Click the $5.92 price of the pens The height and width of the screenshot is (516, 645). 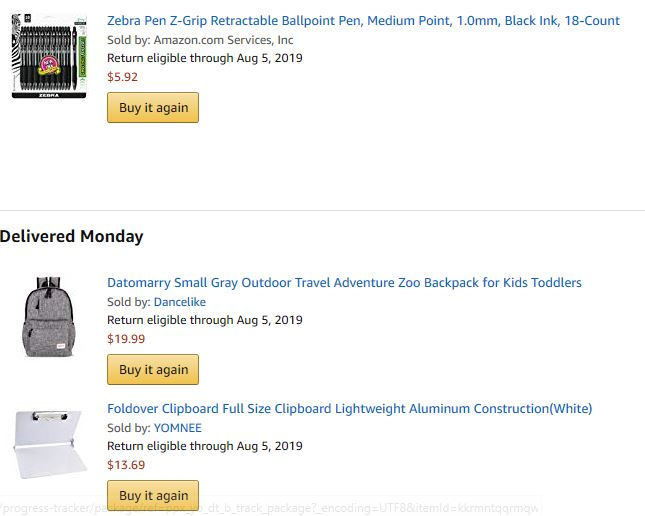[123, 77]
